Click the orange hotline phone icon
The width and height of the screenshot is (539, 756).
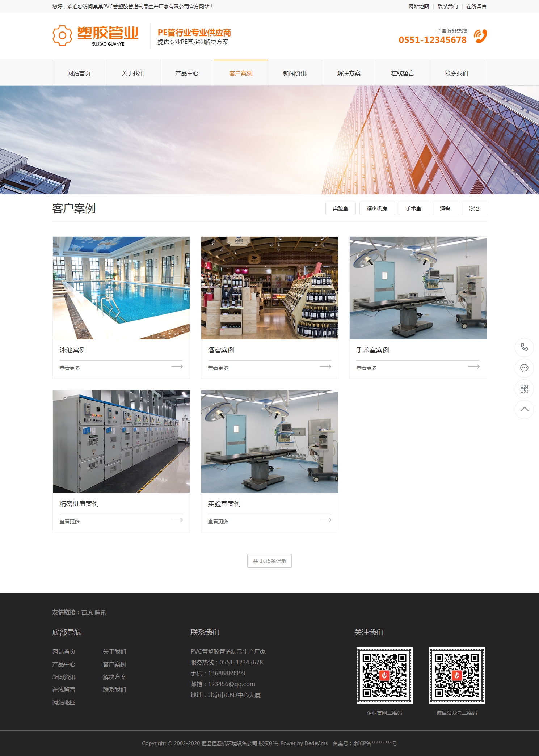[x=480, y=36]
